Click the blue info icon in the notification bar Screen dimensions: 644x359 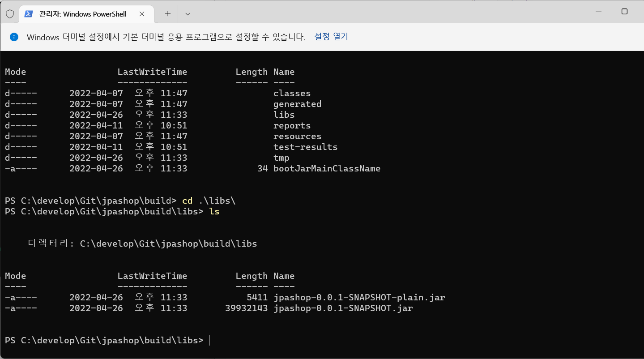pos(14,37)
